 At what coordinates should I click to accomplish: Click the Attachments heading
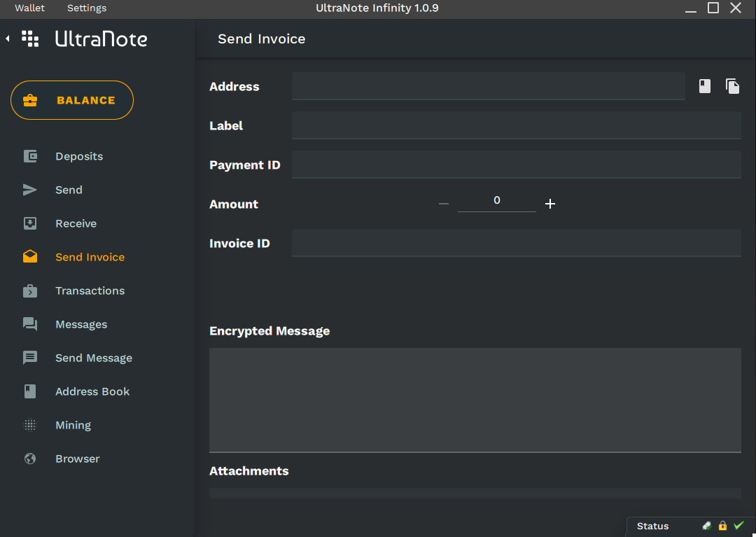pyautogui.click(x=248, y=471)
